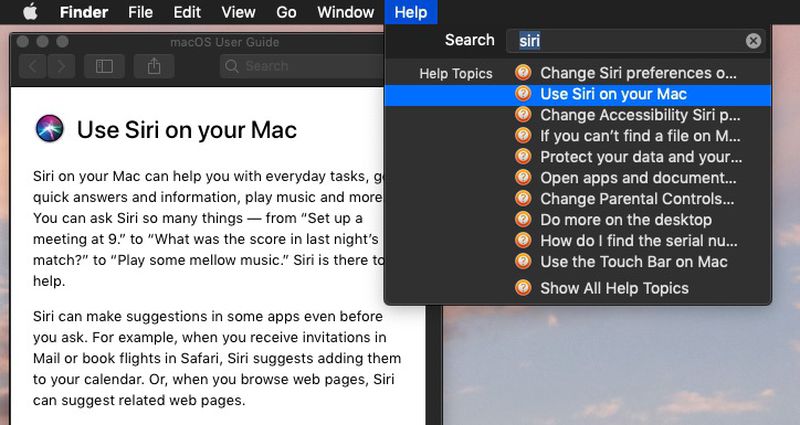This screenshot has height=425, width=800.
Task: Open the File menu
Action: click(140, 12)
